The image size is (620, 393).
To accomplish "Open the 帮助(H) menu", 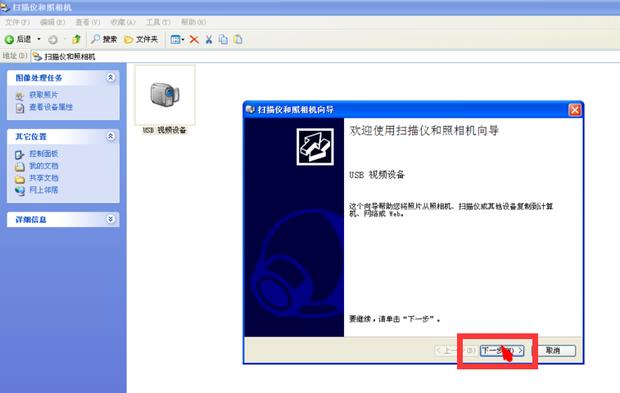I will pyautogui.click(x=193, y=22).
